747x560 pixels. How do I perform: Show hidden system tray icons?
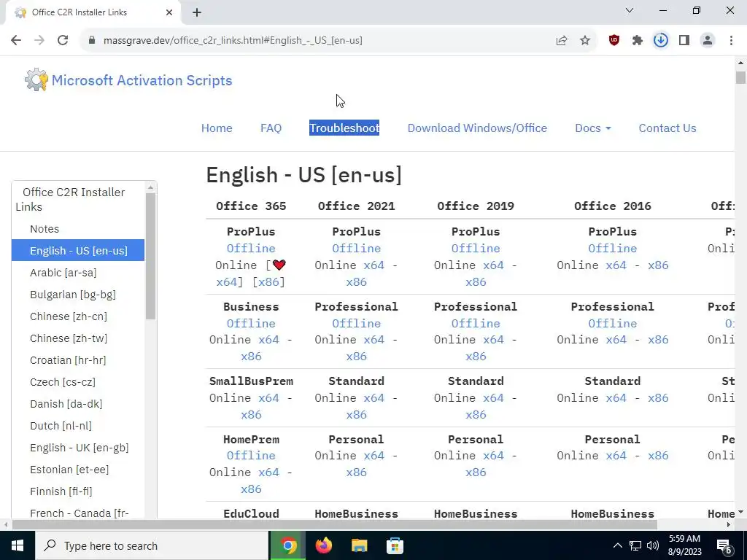coord(617,545)
